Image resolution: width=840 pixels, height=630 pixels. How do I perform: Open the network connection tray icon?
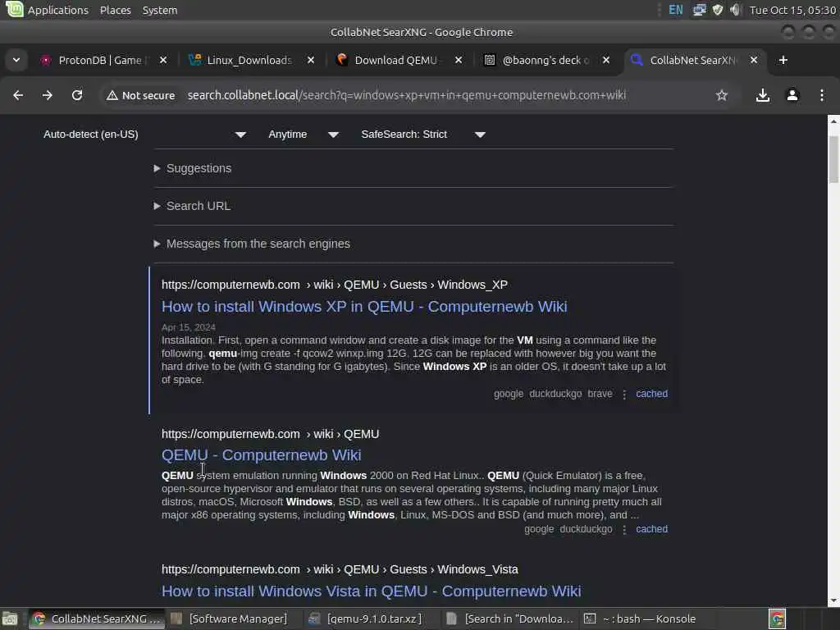[x=699, y=10]
